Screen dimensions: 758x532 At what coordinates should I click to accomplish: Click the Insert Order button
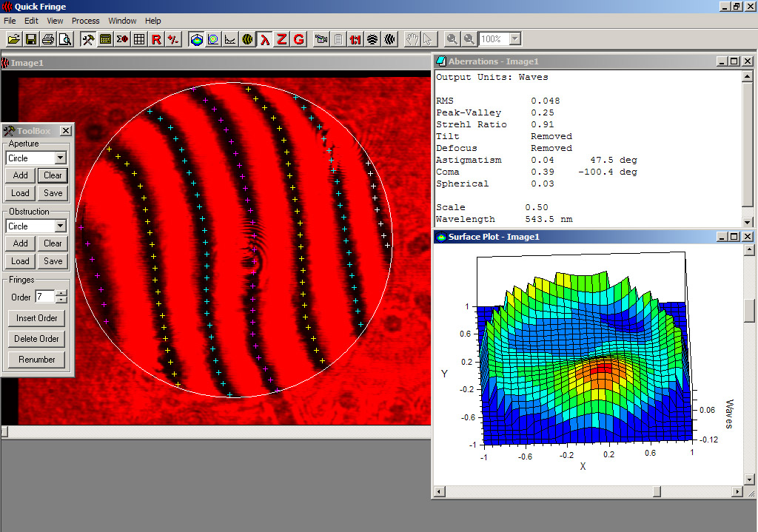(x=37, y=318)
